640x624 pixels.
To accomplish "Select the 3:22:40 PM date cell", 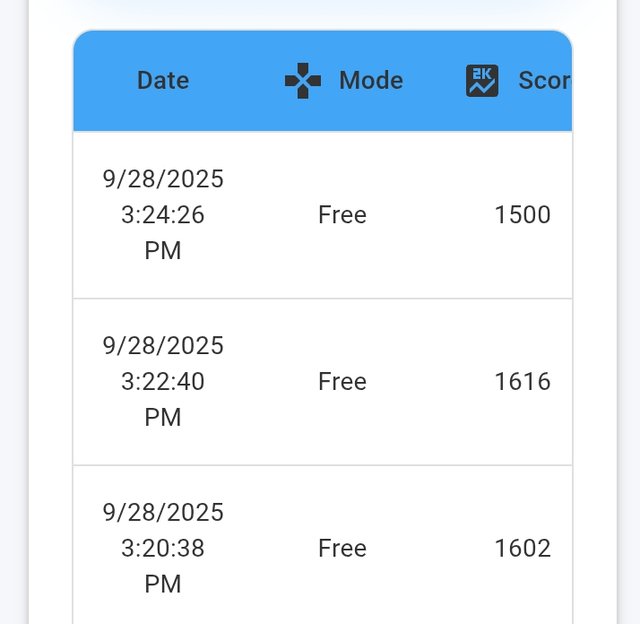I will pos(163,382).
